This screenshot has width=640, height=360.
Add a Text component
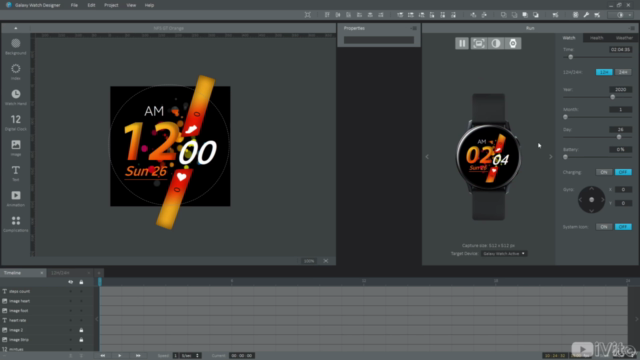16,173
